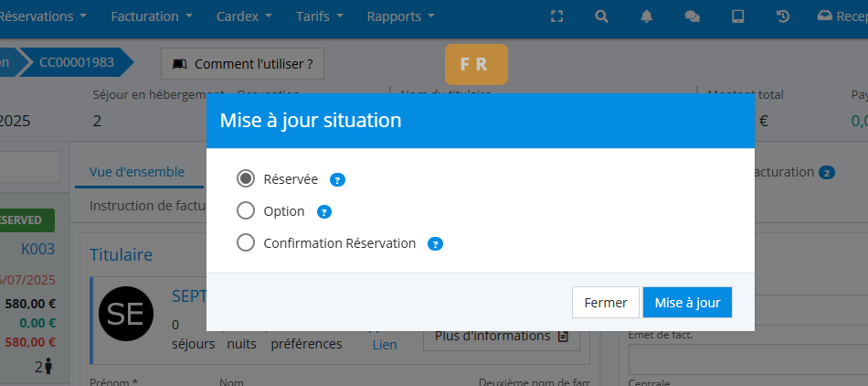Switch to Vue d'ensemble tab
Viewport: 868px width, 386px height.
point(137,172)
